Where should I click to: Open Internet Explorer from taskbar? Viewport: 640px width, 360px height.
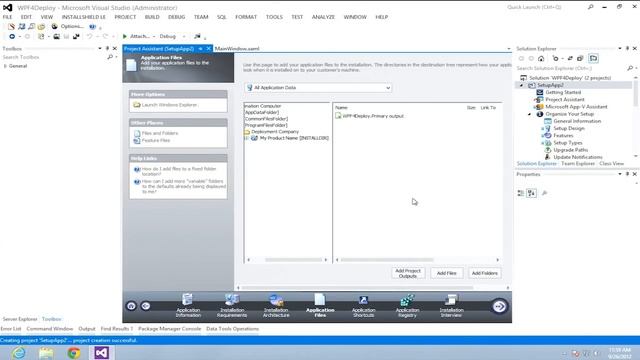coord(18,353)
